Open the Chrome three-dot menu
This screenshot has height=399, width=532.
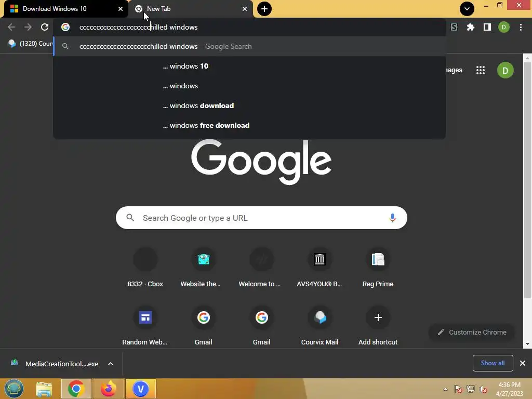coord(521,27)
